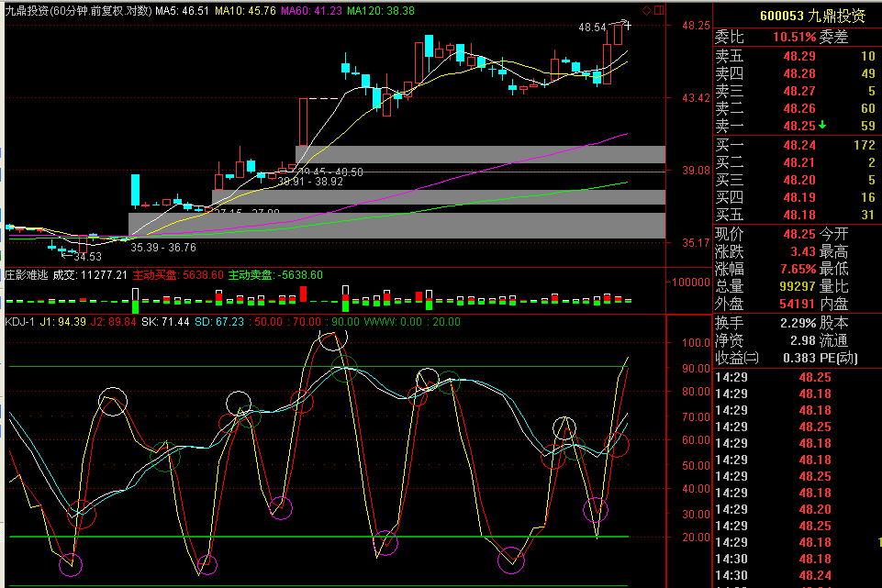Click the red square icon beside the diamond

click(658, 11)
